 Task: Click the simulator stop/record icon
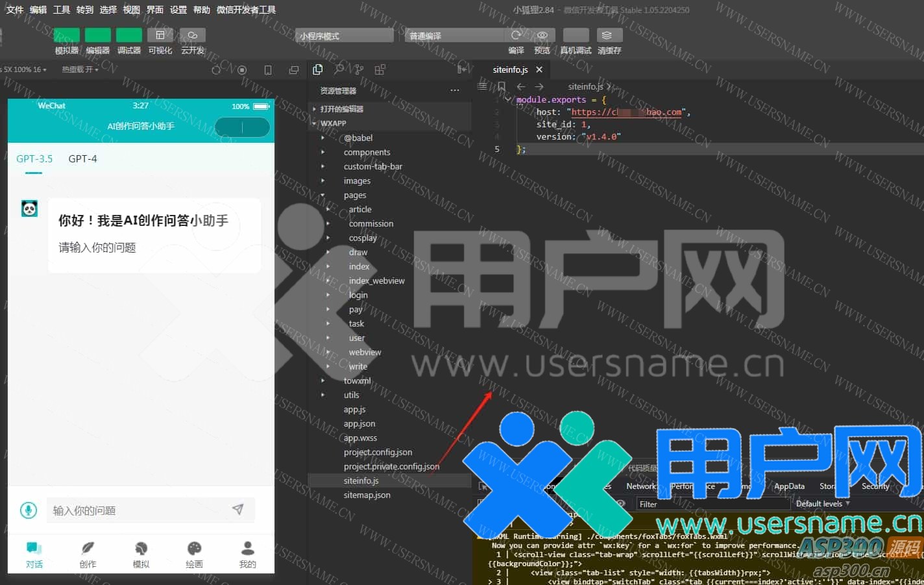coord(242,70)
